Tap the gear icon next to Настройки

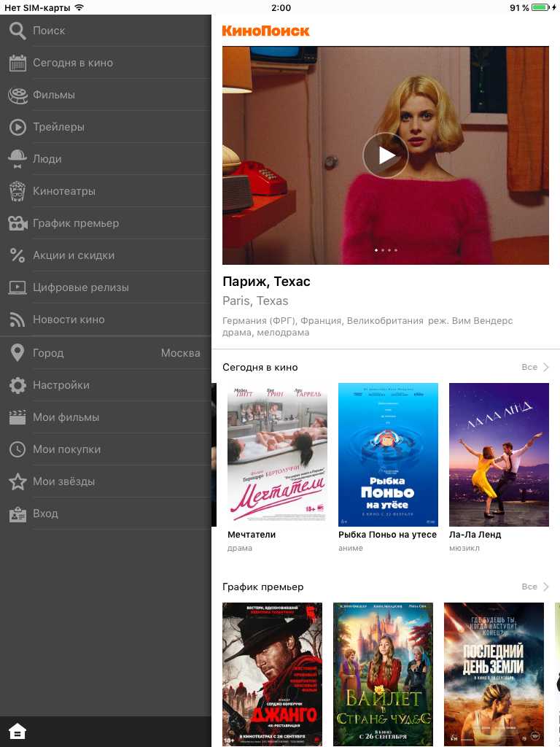click(x=17, y=385)
